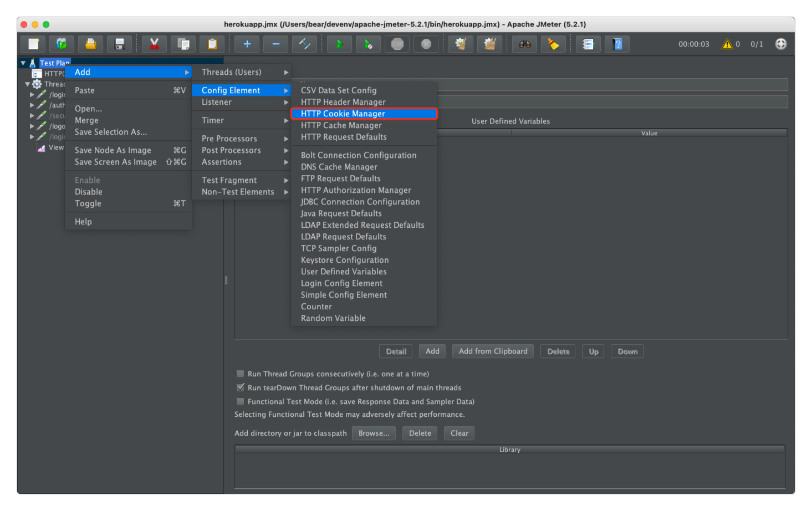
Task: Click the Add variable button
Action: (x=432, y=351)
